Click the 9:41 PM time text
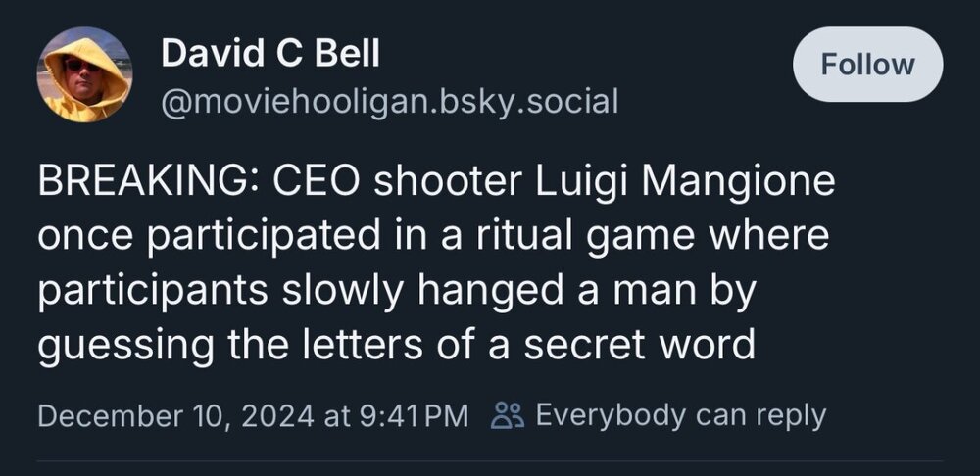980x476 pixels. tap(414, 415)
